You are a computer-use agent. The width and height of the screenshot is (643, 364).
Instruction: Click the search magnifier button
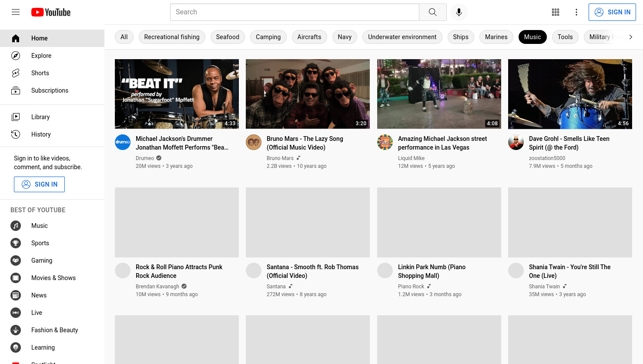pyautogui.click(x=432, y=12)
